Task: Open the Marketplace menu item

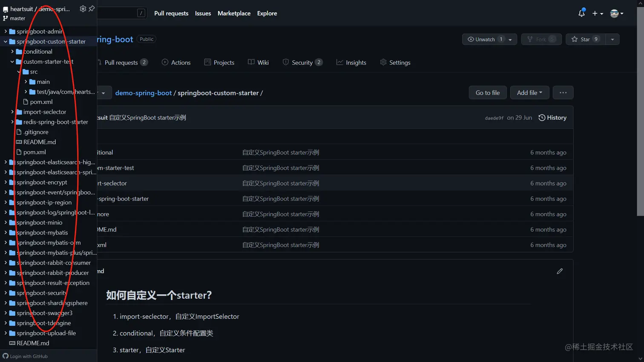Action: (x=234, y=13)
